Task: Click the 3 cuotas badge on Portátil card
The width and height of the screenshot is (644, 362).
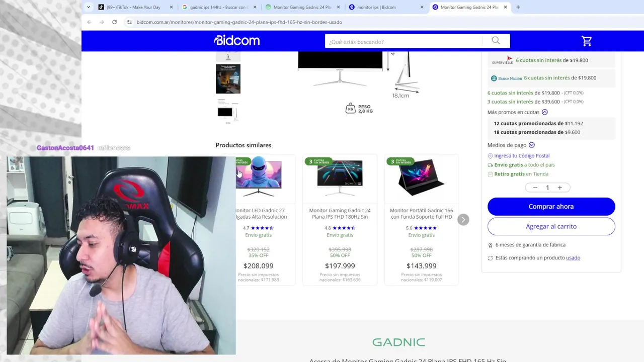Action: pyautogui.click(x=400, y=161)
